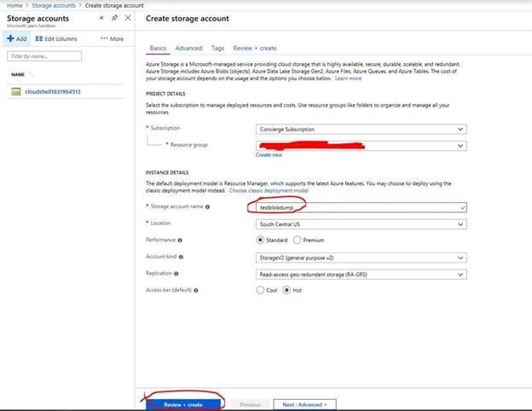Click the Review + create button
Screen dimensions: 532x411
tap(183, 404)
